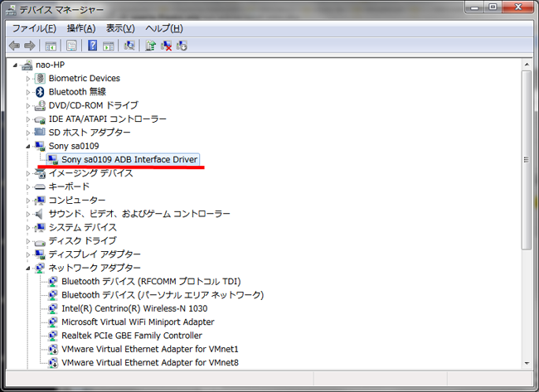Click the VMnet8 adapter icon
The image size is (539, 392).
(x=52, y=363)
